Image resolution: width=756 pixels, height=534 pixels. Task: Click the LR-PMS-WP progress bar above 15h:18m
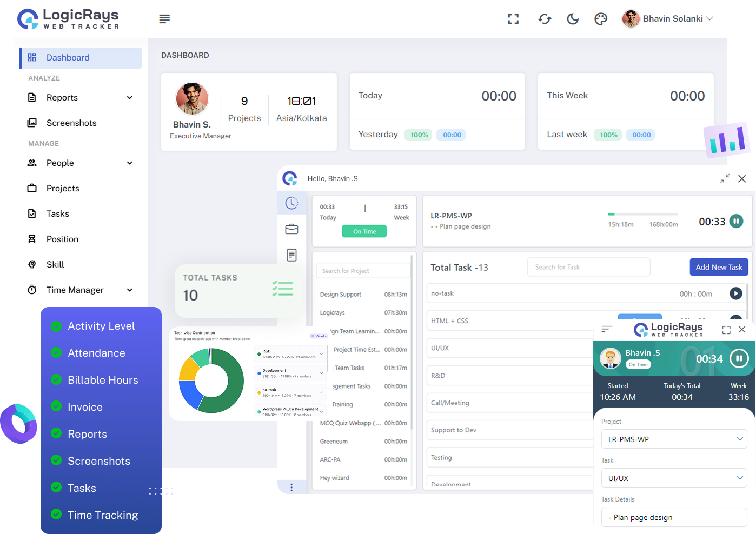(643, 215)
